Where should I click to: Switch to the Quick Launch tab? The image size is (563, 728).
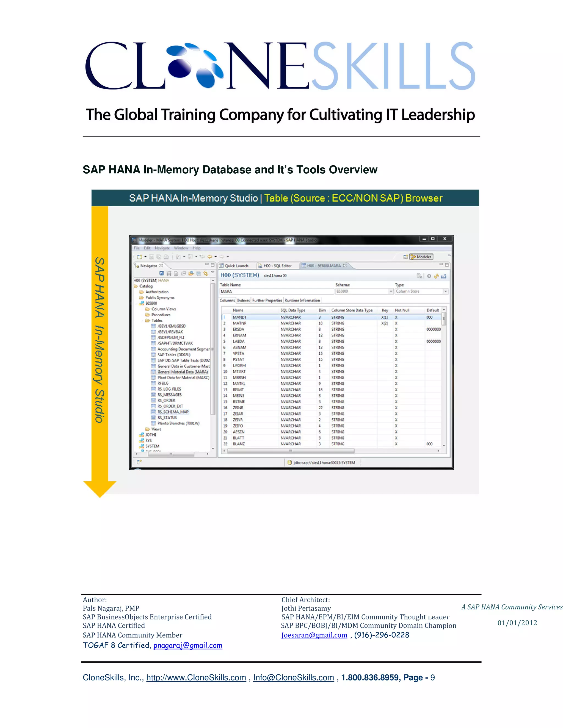[234, 266]
